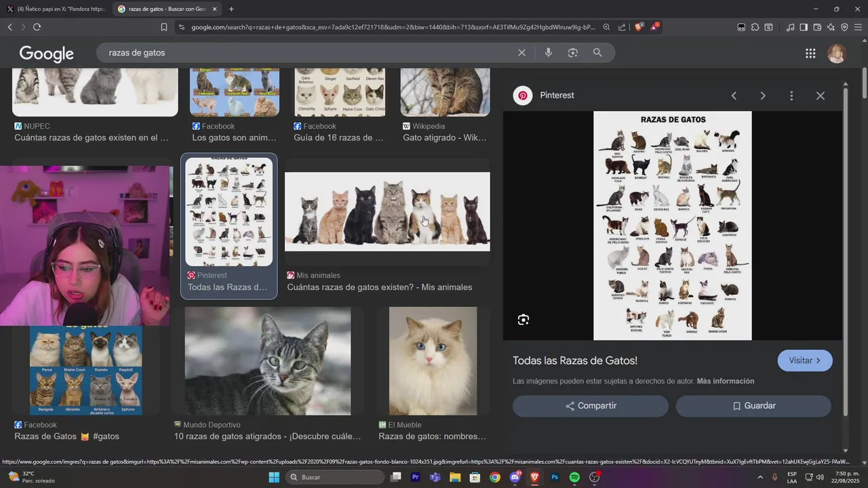The width and height of the screenshot is (868, 488).
Task: Open the Facebook Guía de 16 razas result
Action: coord(338,138)
